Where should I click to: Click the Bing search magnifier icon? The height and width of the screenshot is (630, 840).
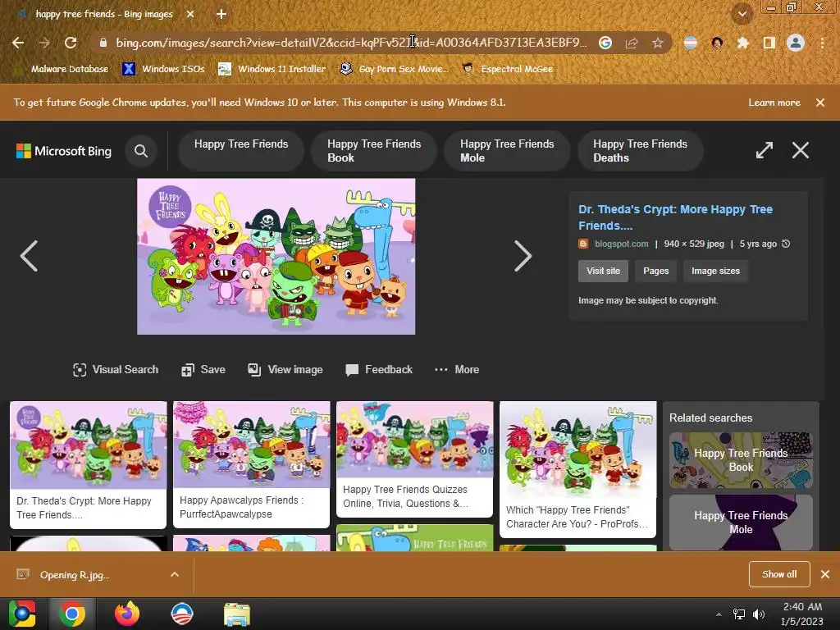(141, 151)
